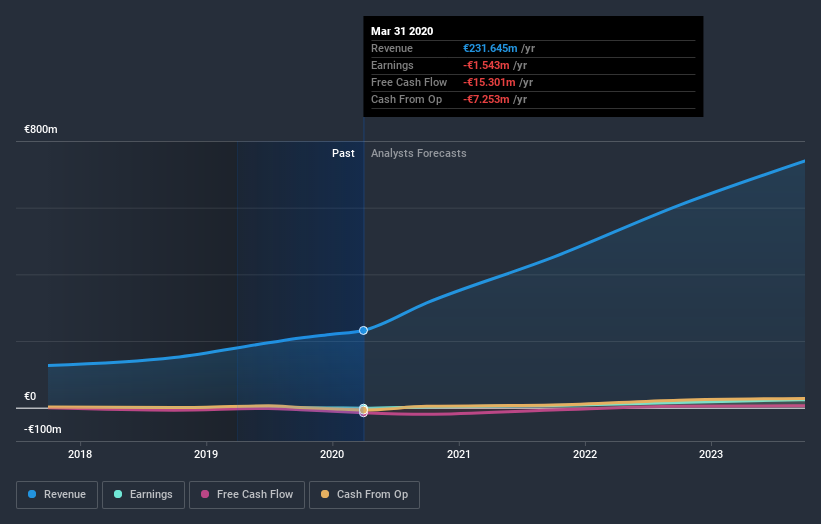Viewport: 821px width, 524px height.
Task: Click the 2023 x-axis label
Action: point(711,454)
